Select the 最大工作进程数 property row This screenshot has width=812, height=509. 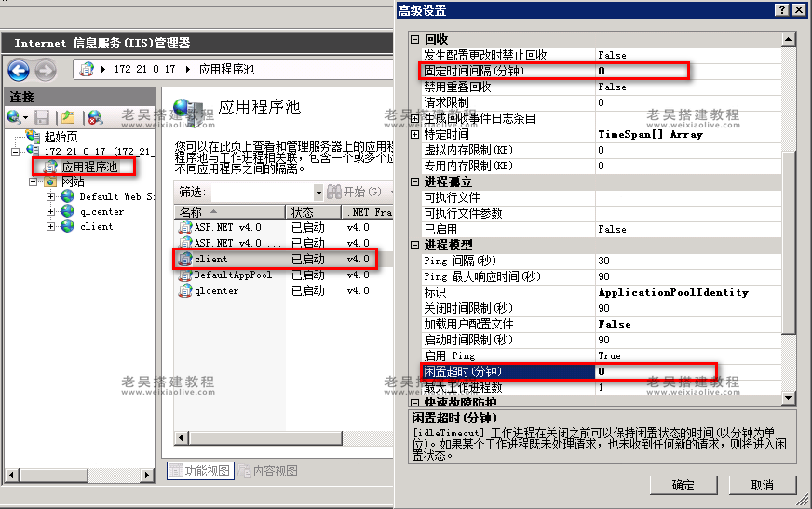(x=602, y=387)
